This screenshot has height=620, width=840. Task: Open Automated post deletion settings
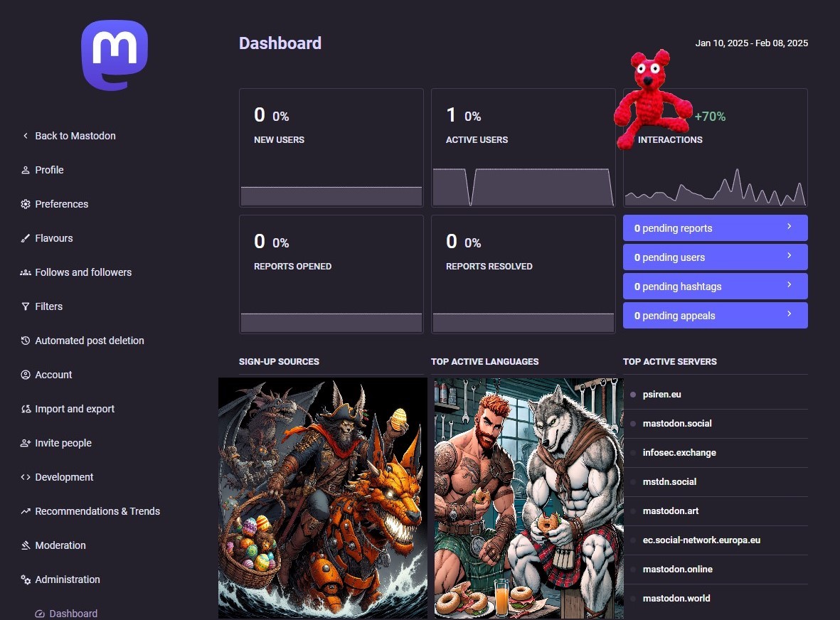(90, 341)
